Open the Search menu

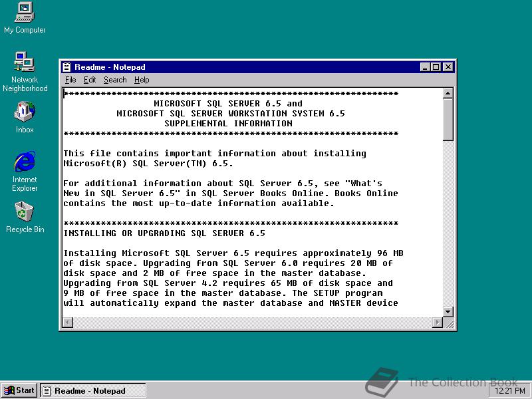(115, 80)
